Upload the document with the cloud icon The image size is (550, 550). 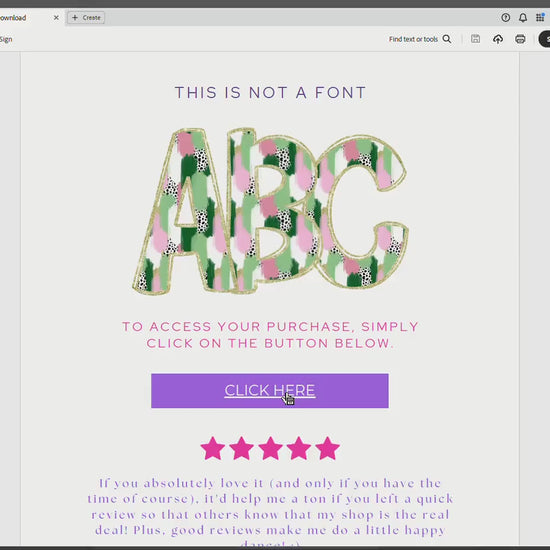[x=498, y=39]
